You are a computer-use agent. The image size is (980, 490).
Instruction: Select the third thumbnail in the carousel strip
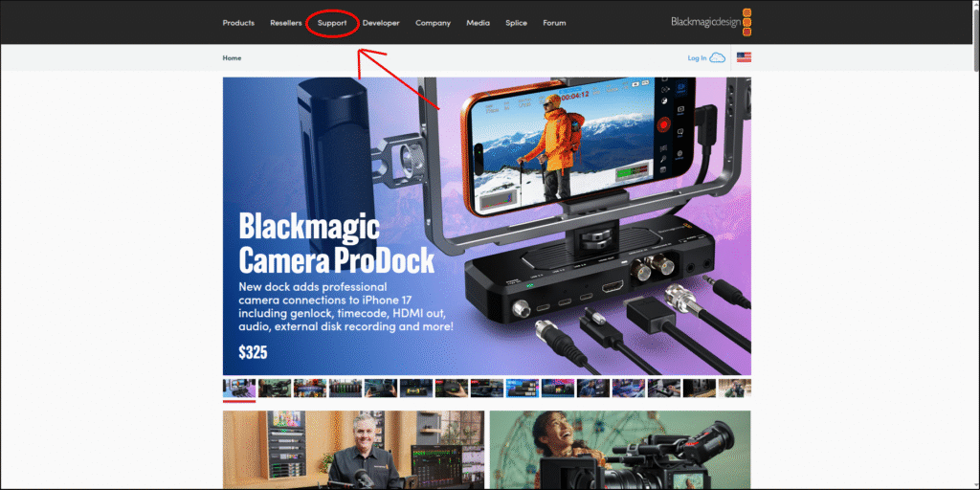[310, 388]
